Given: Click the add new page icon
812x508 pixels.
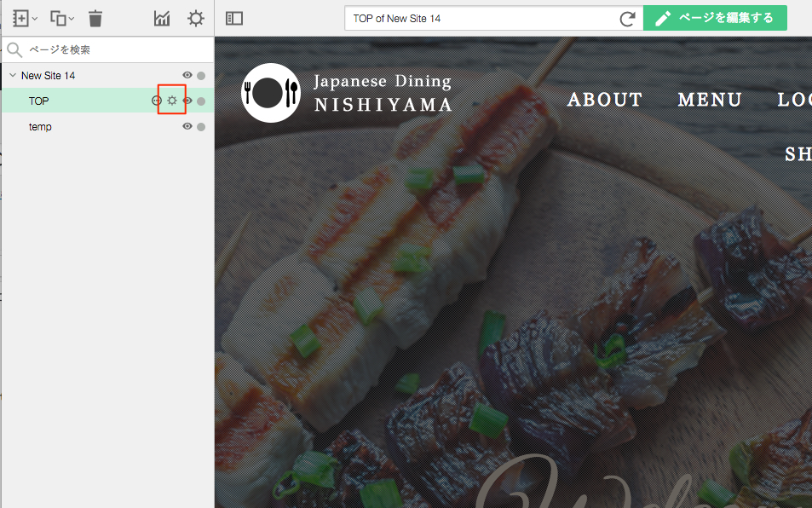Looking at the screenshot, I should point(20,19).
